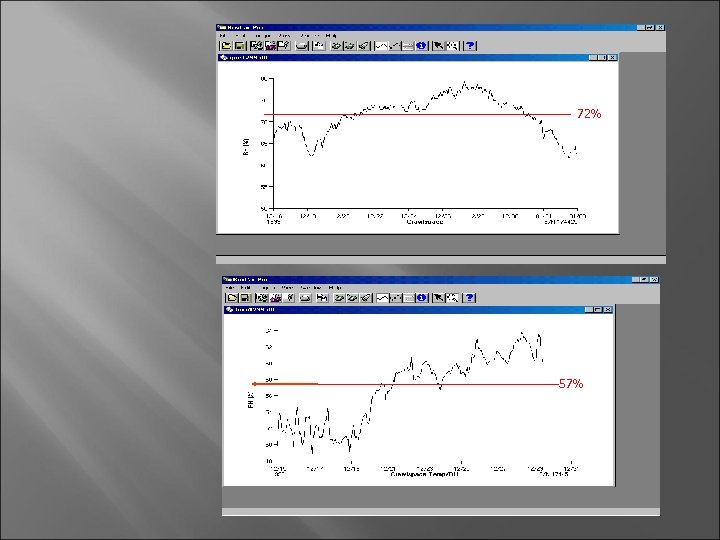Open the Edit menu in the lower window

coord(245,287)
